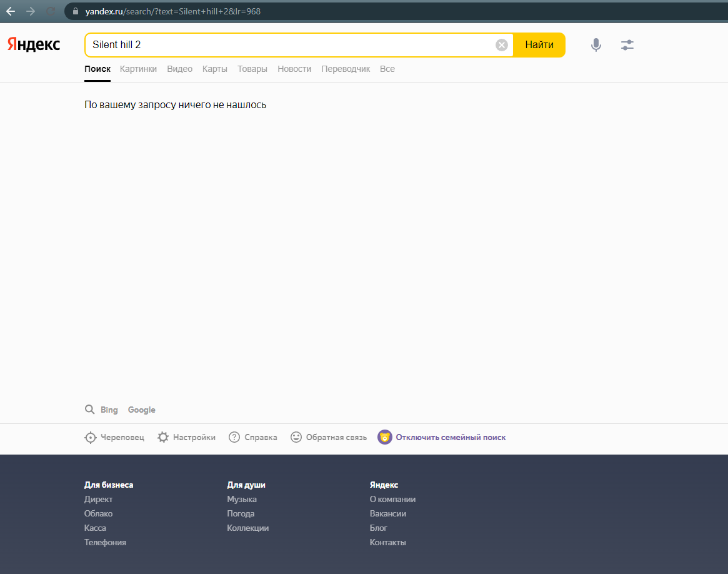Open Коллекции link in footer
Viewport: 728px width, 574px height.
[x=248, y=528]
